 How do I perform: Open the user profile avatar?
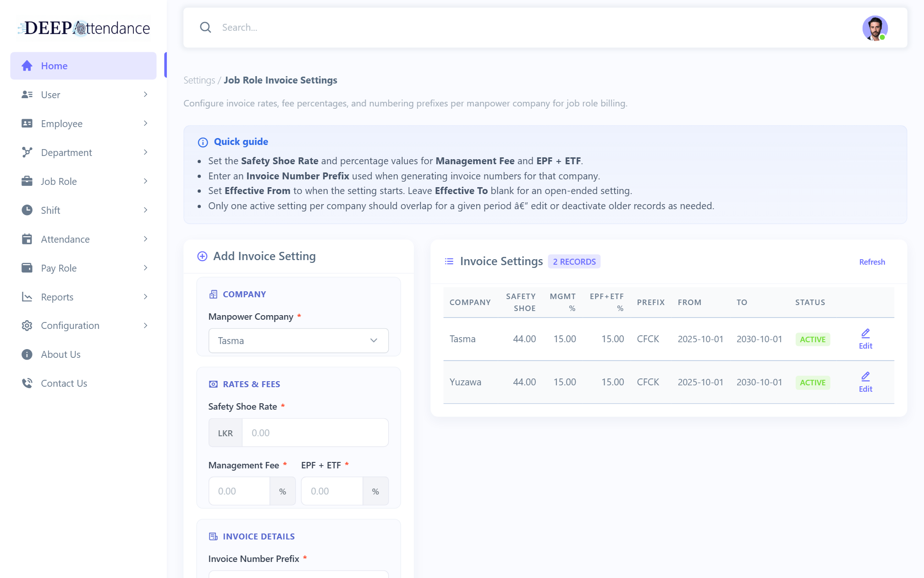[x=875, y=28]
